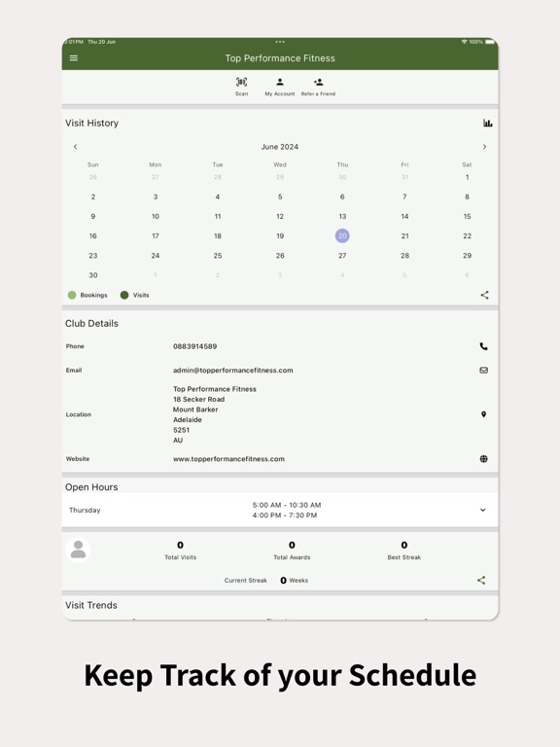Tap Best Streak count

coord(404,545)
